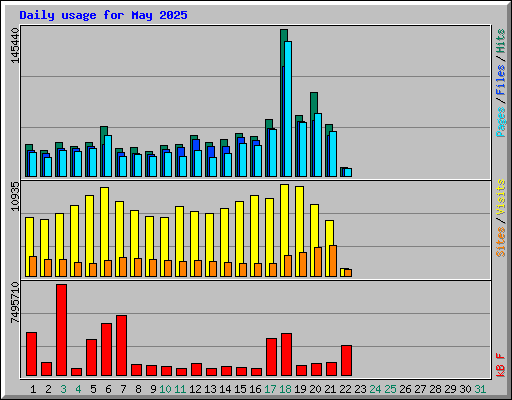The height and width of the screenshot is (400, 512).
Task: Click the "Daily usage for May 2025" title
Action: (103, 15)
